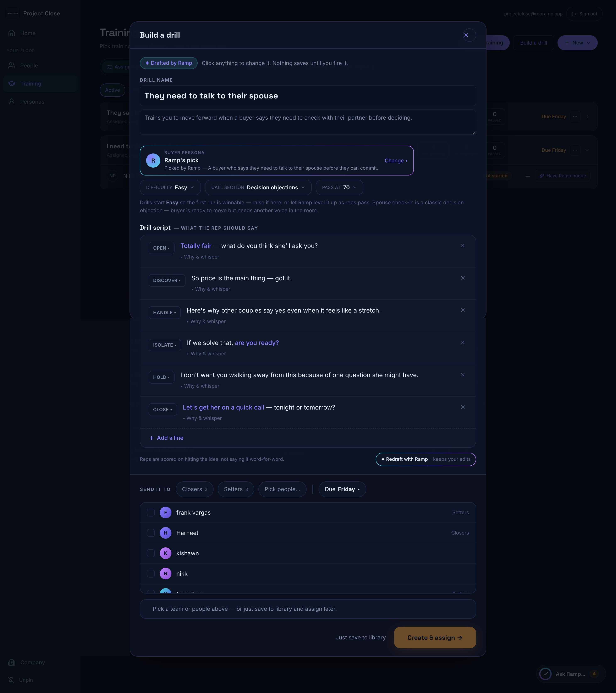
Task: Expand Why & whisper under HOLD line
Action: tap(200, 386)
